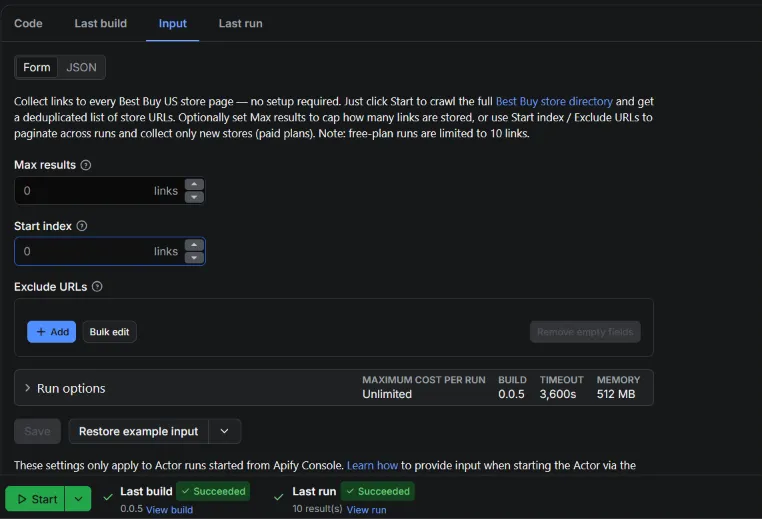
Task: Click the View build link
Action: pyautogui.click(x=169, y=509)
